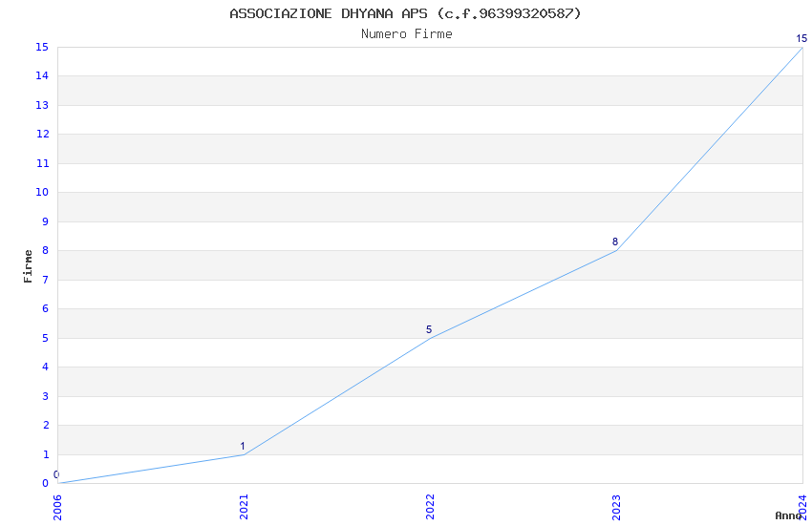Click y-axis tick value 5

click(46, 338)
